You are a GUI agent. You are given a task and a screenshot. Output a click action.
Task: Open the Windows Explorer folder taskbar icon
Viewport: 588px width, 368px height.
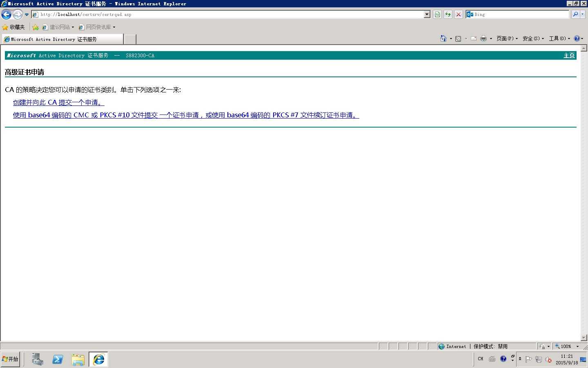(78, 359)
